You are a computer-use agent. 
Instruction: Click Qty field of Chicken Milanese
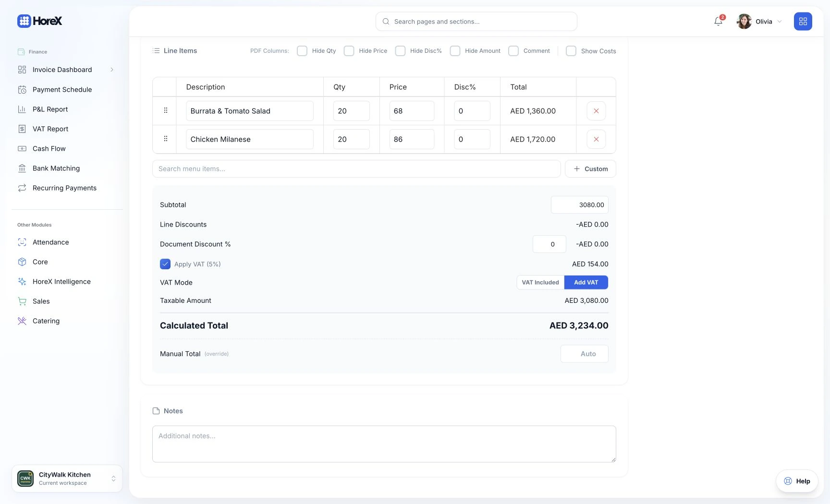[x=351, y=139]
